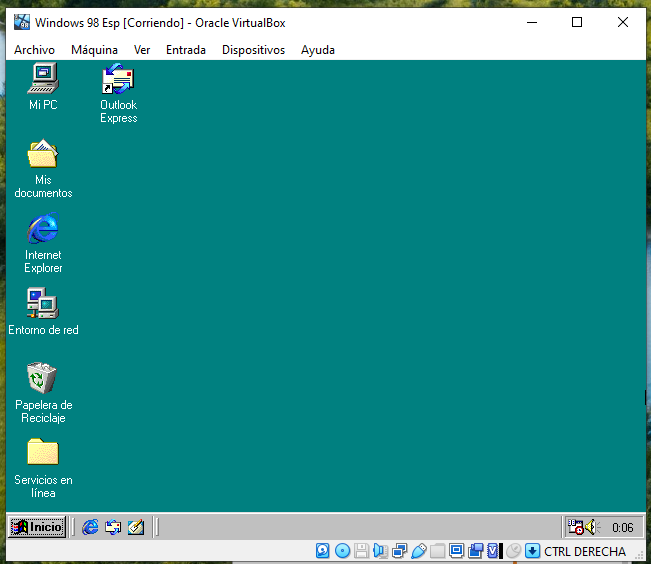Select the Outlook Express shortcut icon
Image resolution: width=651 pixels, height=564 pixels.
point(118,79)
